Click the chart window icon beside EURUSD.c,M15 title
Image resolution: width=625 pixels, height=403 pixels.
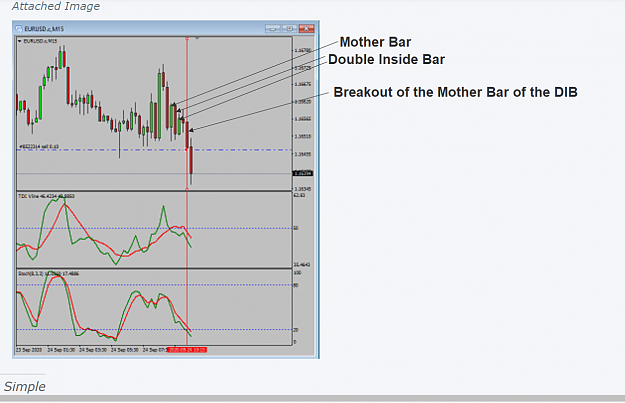(19, 29)
